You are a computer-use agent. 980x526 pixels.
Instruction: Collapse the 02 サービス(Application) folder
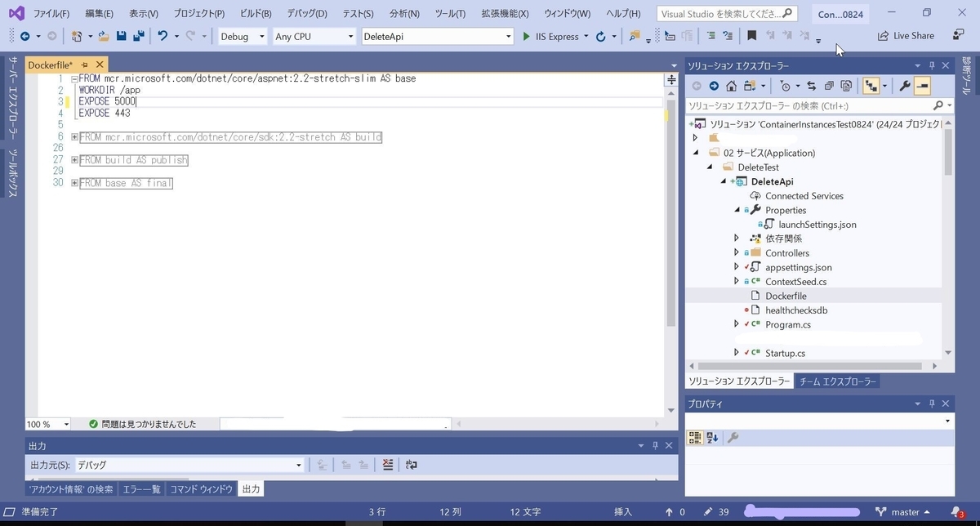(x=697, y=153)
